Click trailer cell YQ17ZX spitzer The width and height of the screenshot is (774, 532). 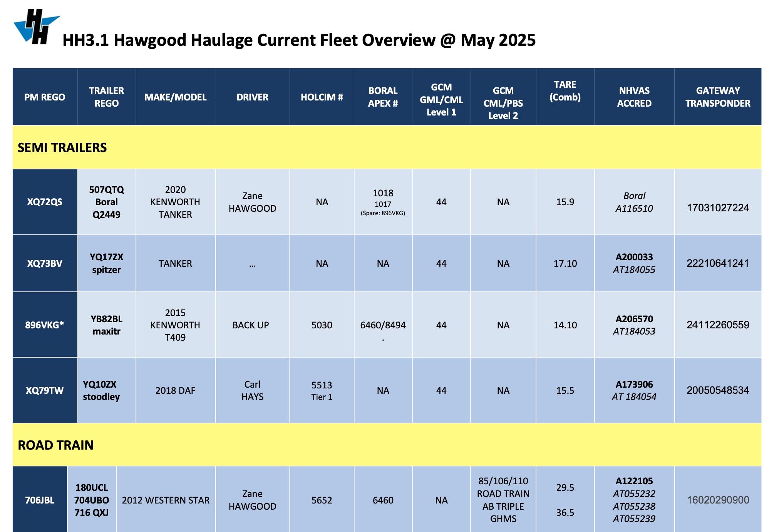[107, 263]
